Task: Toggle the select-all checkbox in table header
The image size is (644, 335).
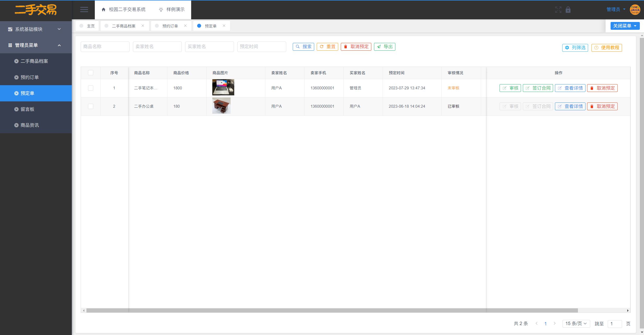Action: [x=91, y=73]
